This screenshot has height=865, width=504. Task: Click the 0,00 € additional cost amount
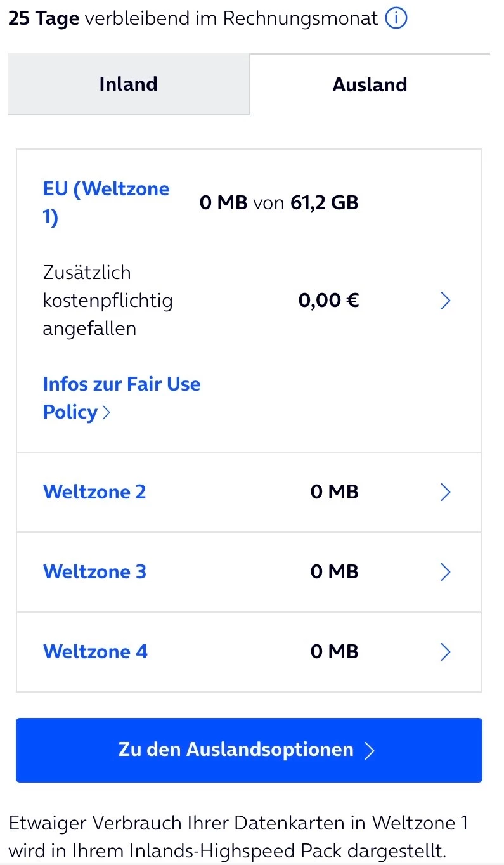coord(328,300)
